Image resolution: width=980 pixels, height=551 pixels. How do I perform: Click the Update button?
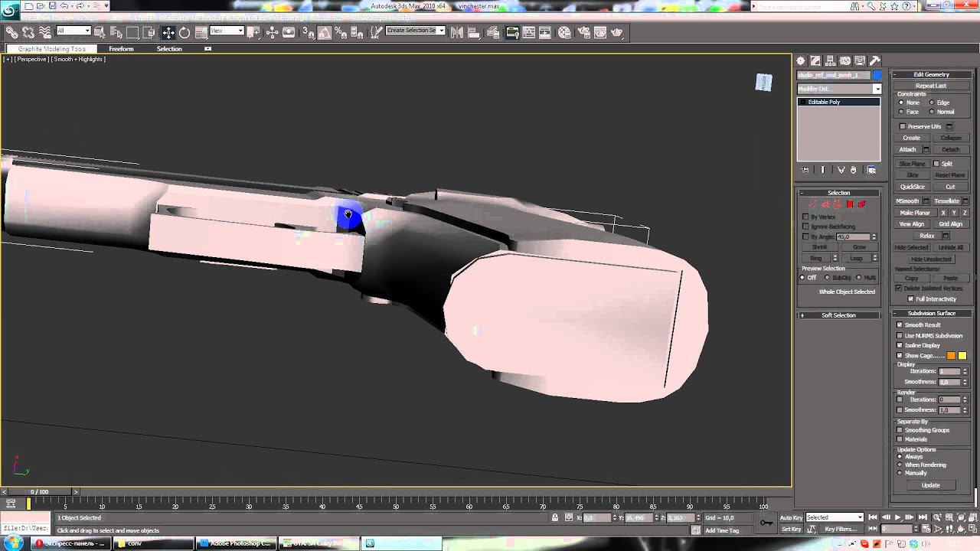930,485
